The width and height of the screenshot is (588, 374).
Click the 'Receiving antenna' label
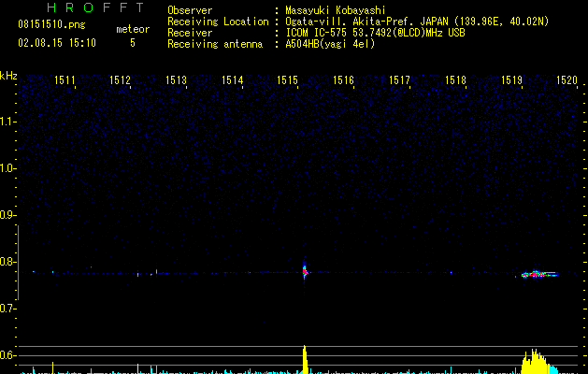215,44
